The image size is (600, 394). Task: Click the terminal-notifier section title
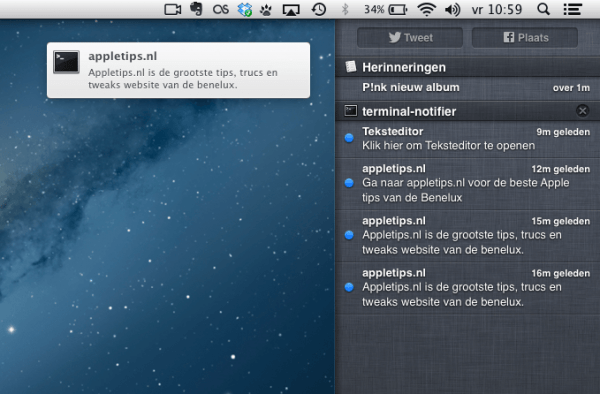409,111
